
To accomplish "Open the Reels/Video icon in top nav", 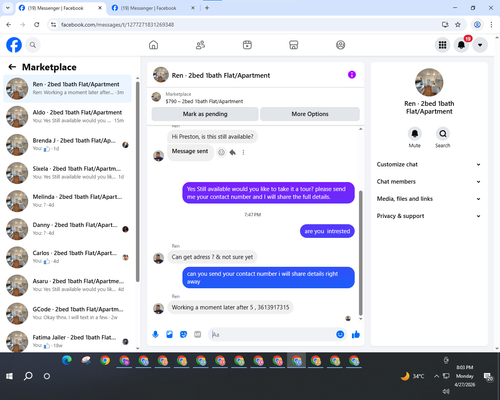I will pyautogui.click(x=247, y=45).
